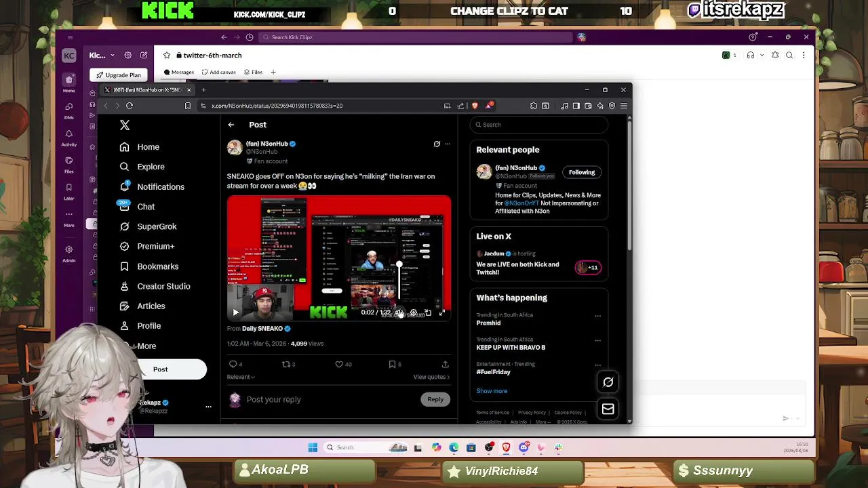
Task: Open Brave Shields lion icon
Action: click(x=475, y=106)
